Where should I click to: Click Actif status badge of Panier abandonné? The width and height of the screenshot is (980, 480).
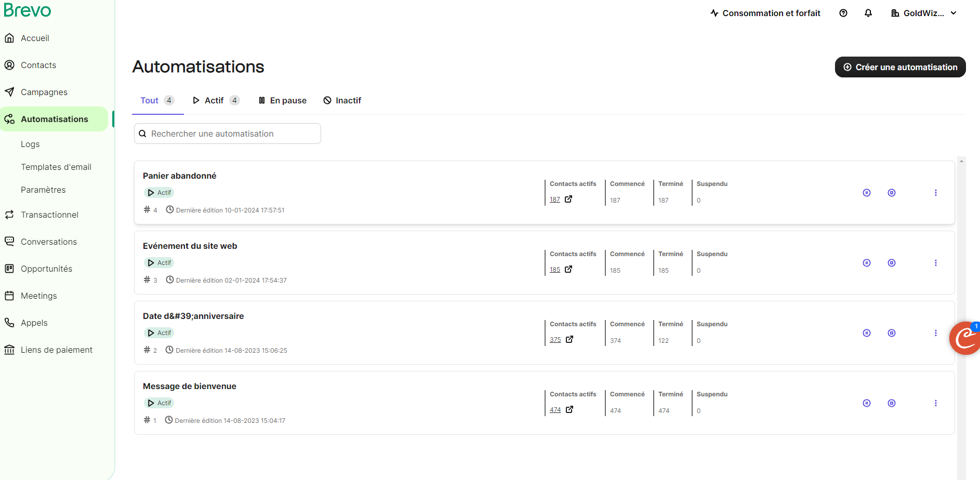click(x=159, y=193)
